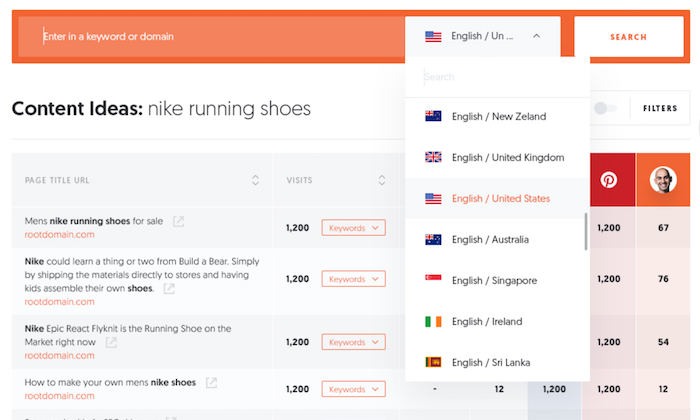Expand Keywords dropdown for Build a Bear row
This screenshot has width=700, height=420.
tap(354, 279)
